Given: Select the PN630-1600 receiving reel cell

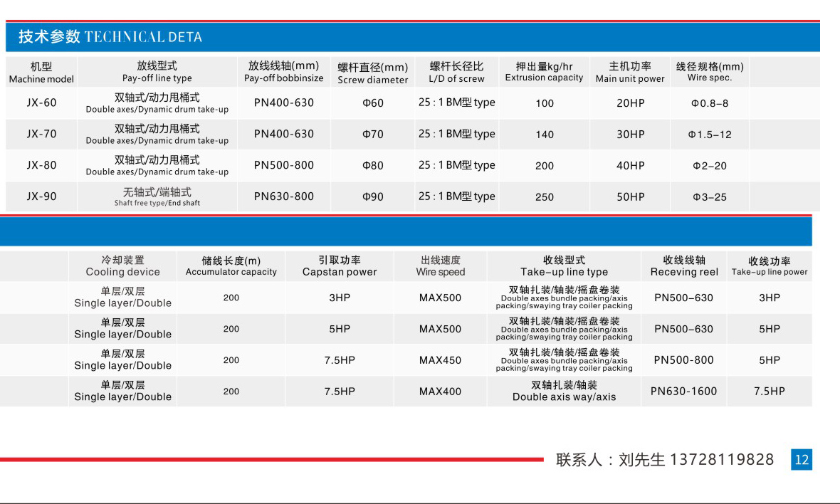Looking at the screenshot, I should click(x=683, y=392).
